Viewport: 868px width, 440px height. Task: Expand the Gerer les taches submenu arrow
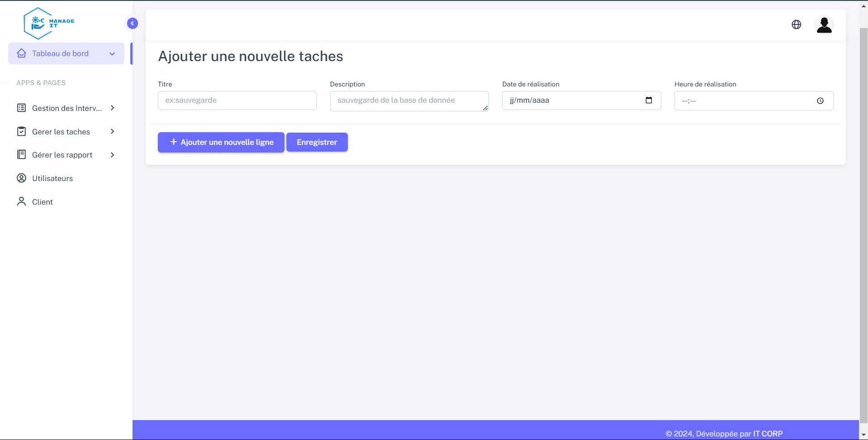tap(112, 131)
